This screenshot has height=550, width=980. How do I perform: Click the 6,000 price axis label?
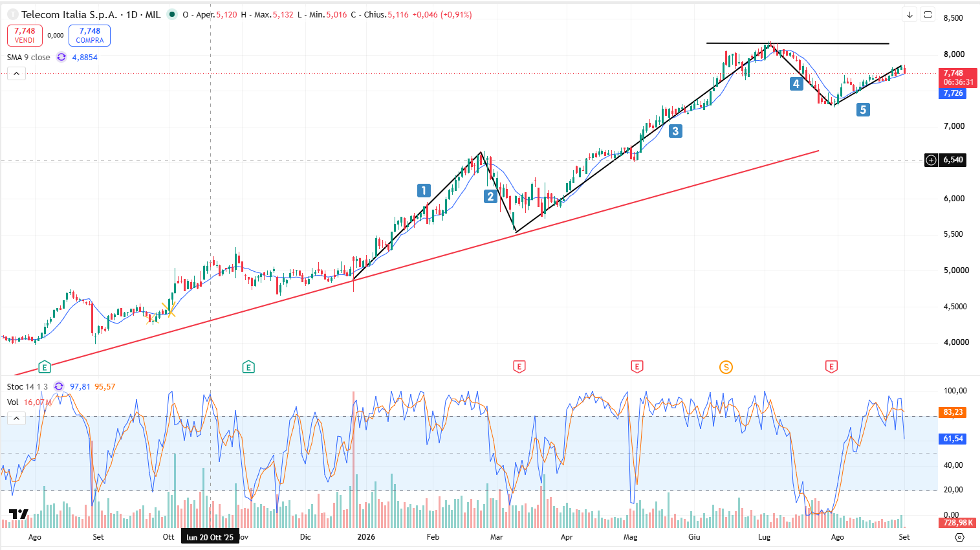click(953, 199)
